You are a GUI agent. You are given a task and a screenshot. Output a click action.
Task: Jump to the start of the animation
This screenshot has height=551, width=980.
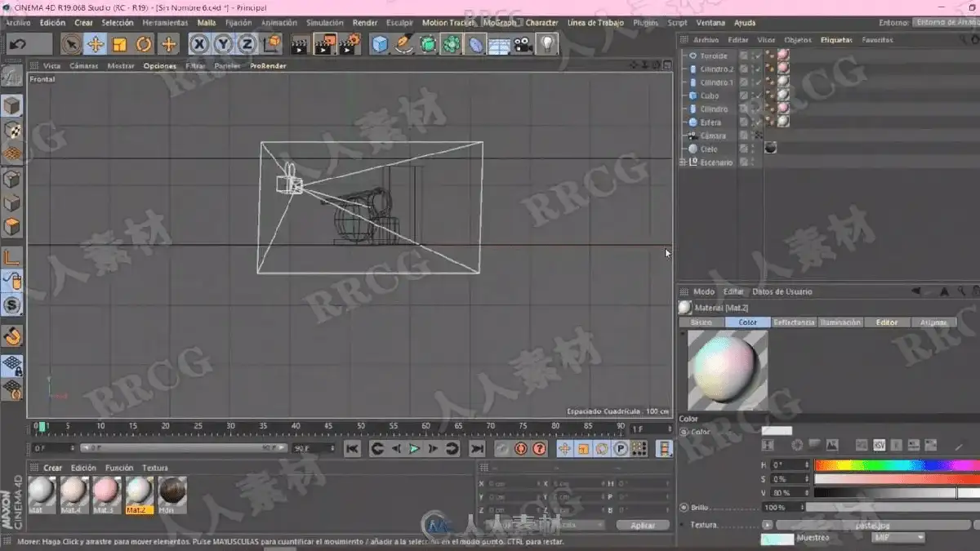tap(352, 449)
